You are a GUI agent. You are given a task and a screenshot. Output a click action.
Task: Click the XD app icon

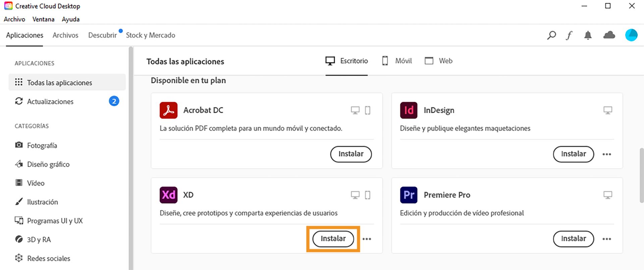[x=168, y=195]
